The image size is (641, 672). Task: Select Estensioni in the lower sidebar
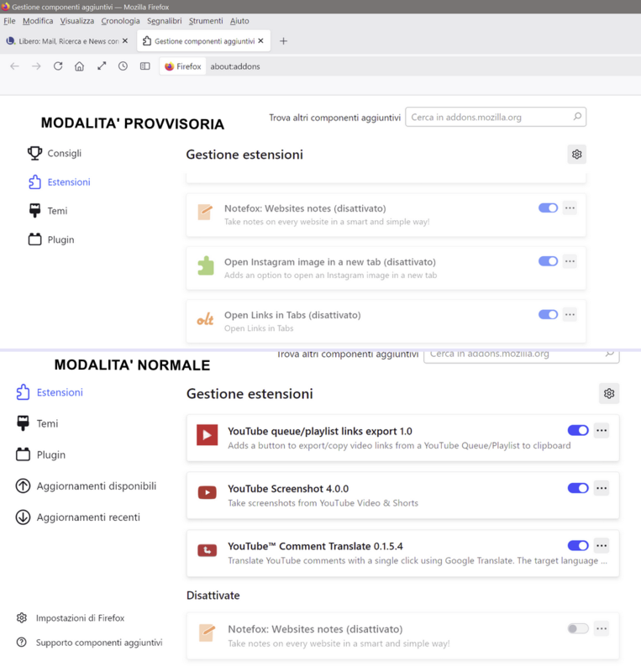50,392
